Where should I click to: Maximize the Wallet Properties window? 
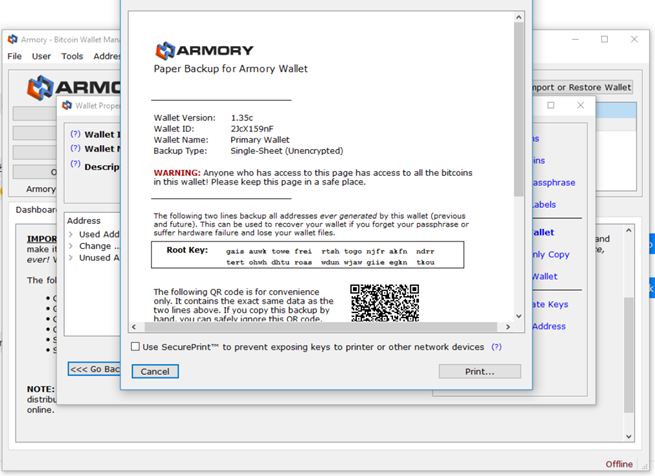point(551,105)
